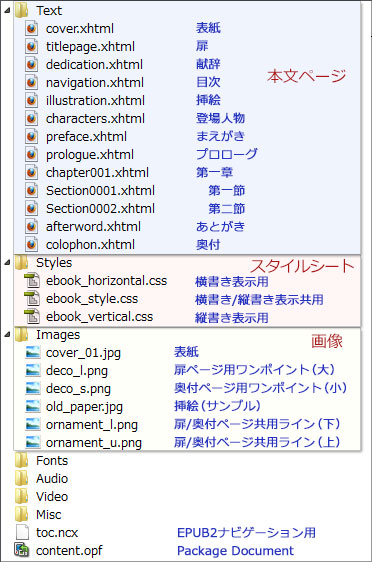This screenshot has height=562, width=372.
Task: Select the old_paper.jpg file name
Action: click(84, 407)
